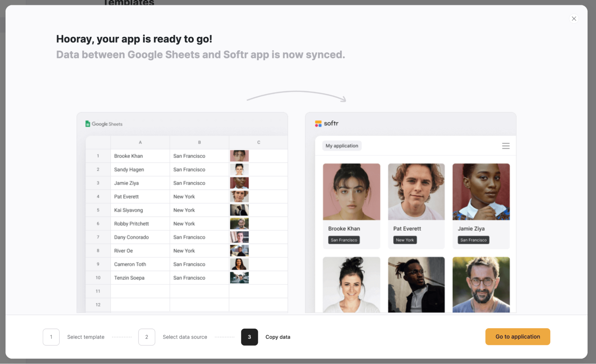
Task: Click Brooke Khan's card photo
Action: 352,192
